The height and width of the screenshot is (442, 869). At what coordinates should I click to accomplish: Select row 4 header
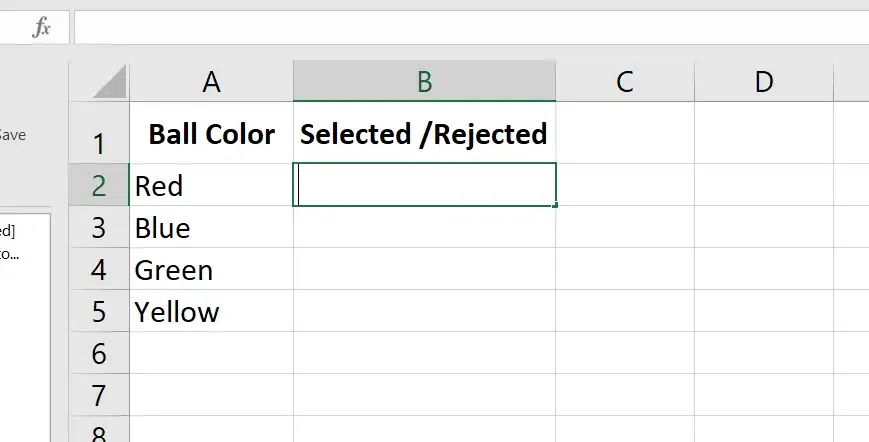(x=98, y=270)
